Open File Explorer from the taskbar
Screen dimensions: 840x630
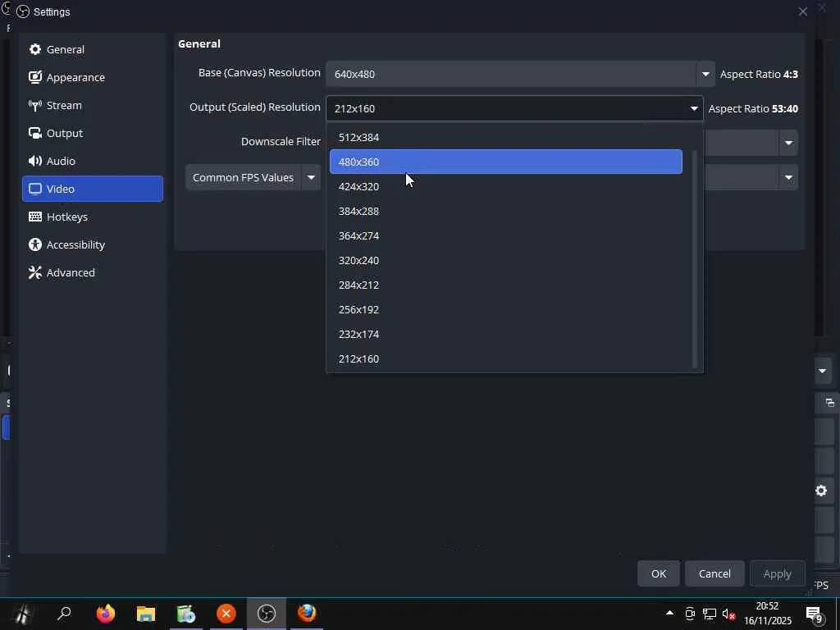146,614
